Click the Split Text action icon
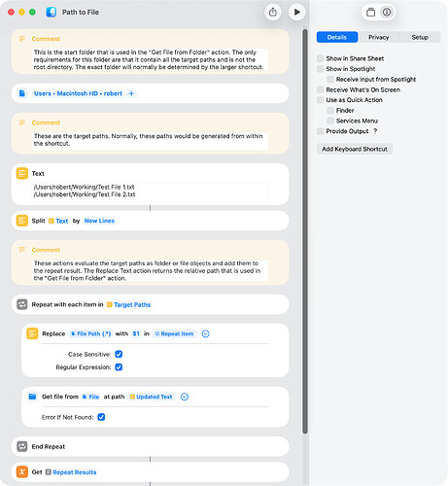Image resolution: width=448 pixels, height=486 pixels. (22, 221)
